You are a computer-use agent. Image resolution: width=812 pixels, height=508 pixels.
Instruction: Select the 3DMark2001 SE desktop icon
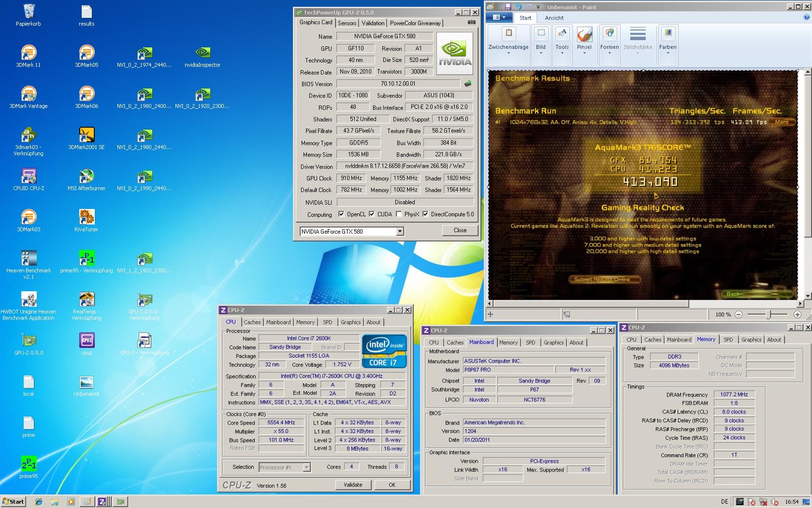click(86, 139)
